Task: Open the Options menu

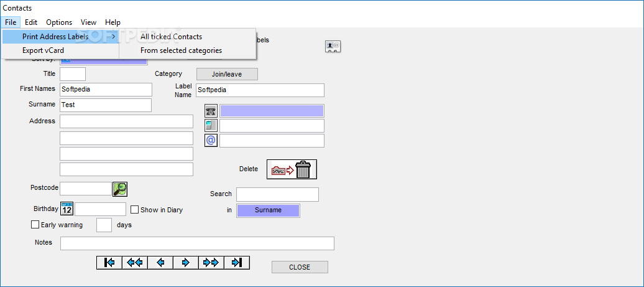Action: [x=59, y=22]
